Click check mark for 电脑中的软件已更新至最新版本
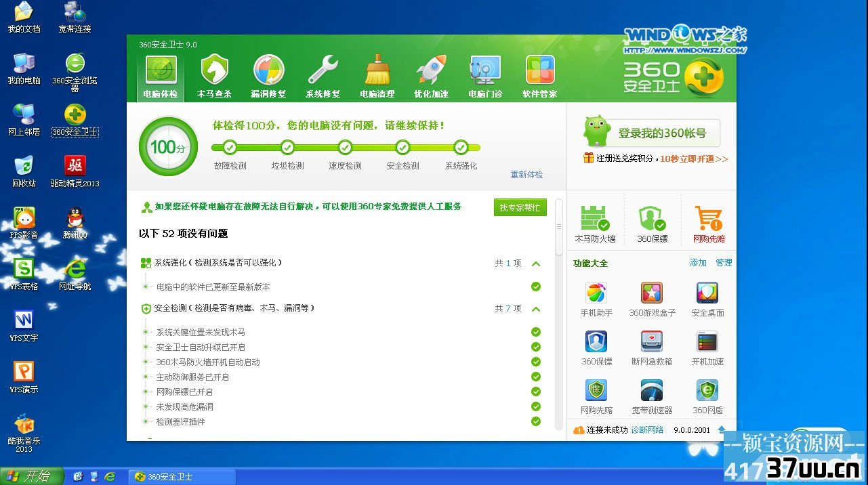The image size is (868, 485). 536,287
